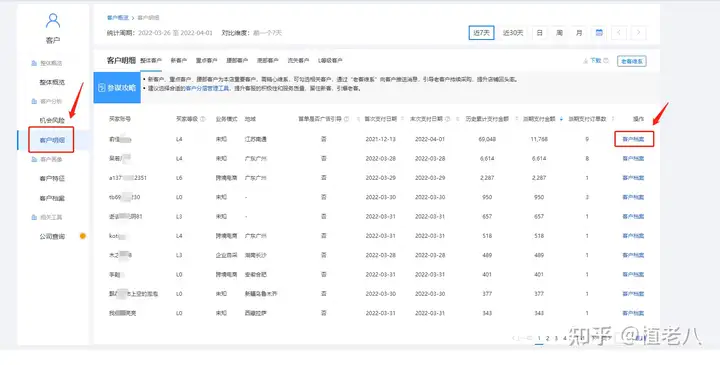Click help icon beside 买家等级 header
720x365 pixels.
point(202,119)
